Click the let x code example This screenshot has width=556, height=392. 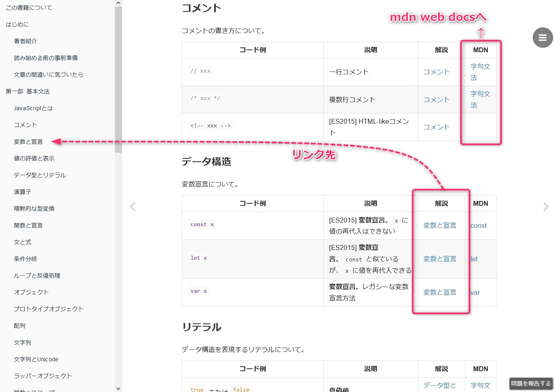(x=199, y=258)
